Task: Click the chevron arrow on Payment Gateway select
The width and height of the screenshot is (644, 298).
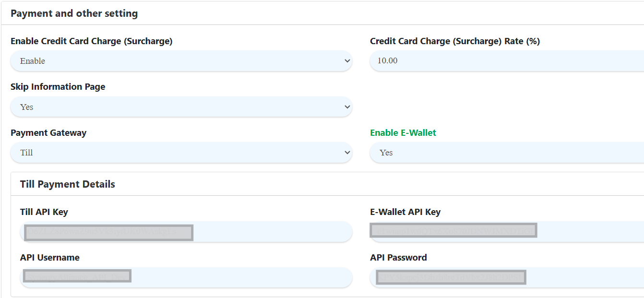Action: [347, 153]
